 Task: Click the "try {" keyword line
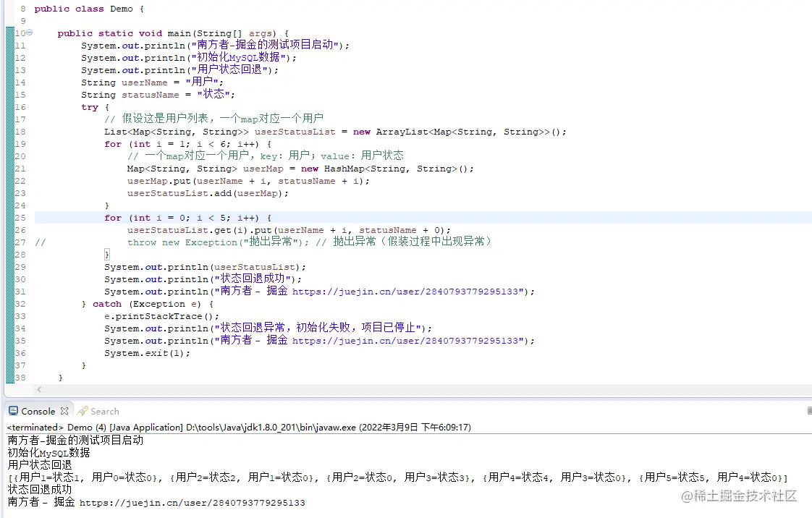[x=96, y=107]
